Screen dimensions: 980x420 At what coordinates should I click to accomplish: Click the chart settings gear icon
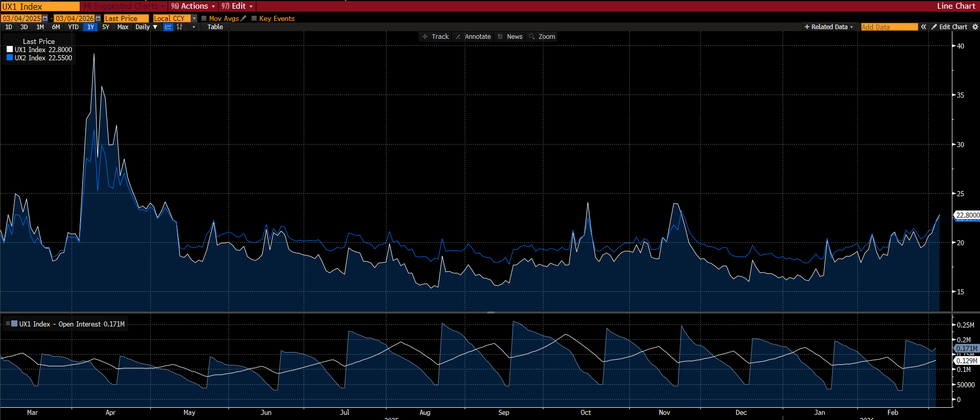[x=975, y=27]
